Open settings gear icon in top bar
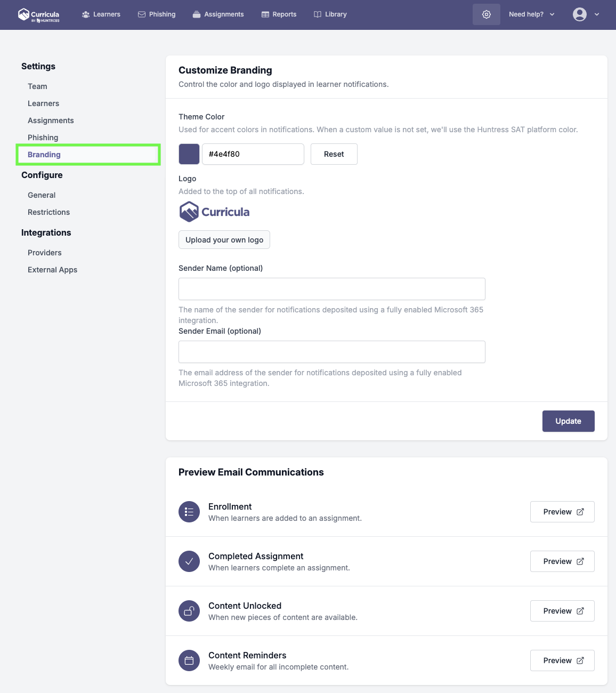The width and height of the screenshot is (616, 693). pos(487,14)
